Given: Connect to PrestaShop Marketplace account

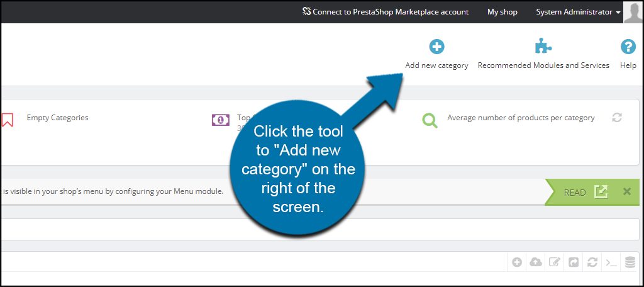Looking at the screenshot, I should pos(385,12).
